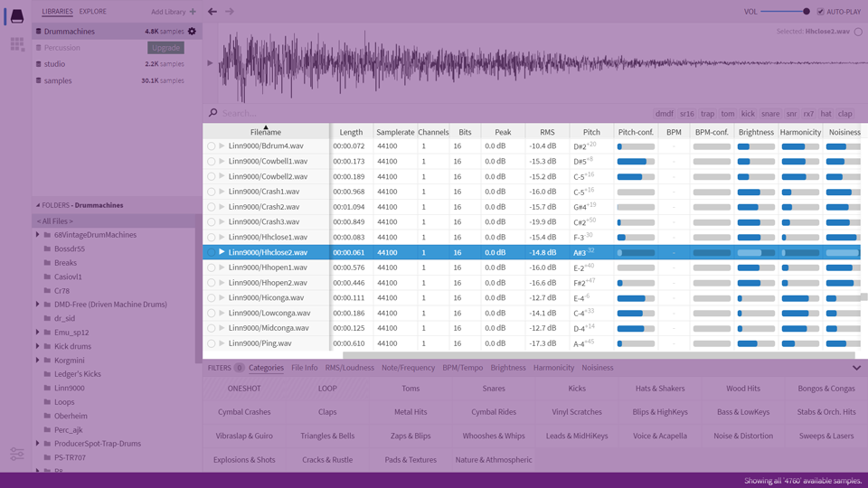Apply the 'trap' search tag
Screen dimensions: 868x488
click(x=707, y=114)
